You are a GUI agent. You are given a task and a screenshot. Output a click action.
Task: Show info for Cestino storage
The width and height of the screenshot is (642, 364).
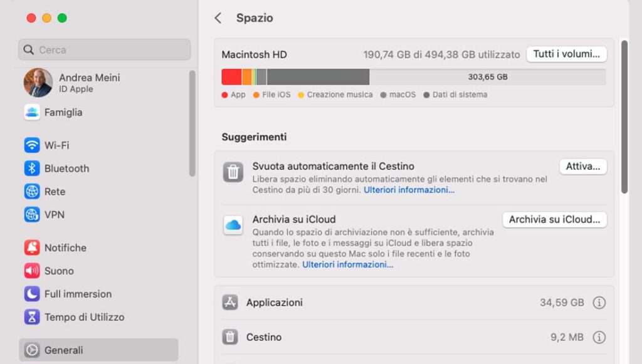[x=599, y=337]
